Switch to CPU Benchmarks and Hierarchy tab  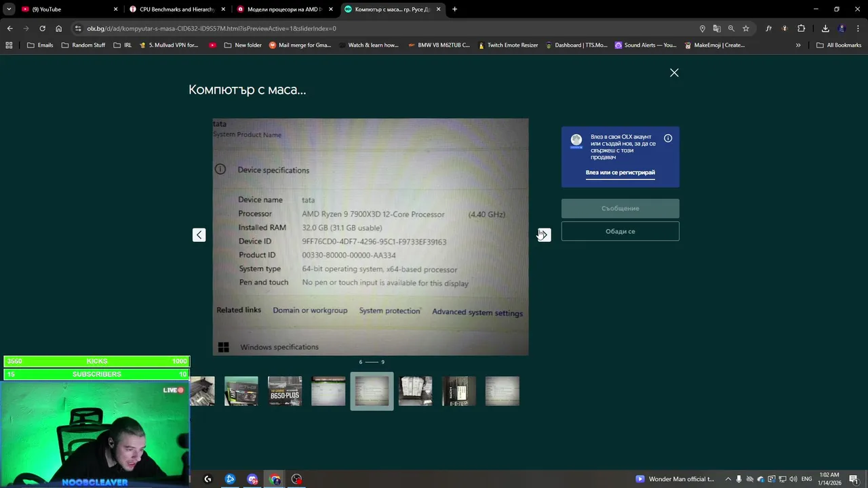178,9
